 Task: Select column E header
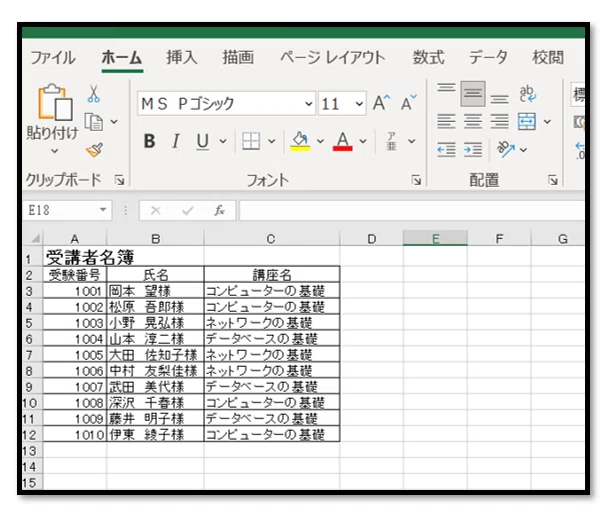coord(435,238)
